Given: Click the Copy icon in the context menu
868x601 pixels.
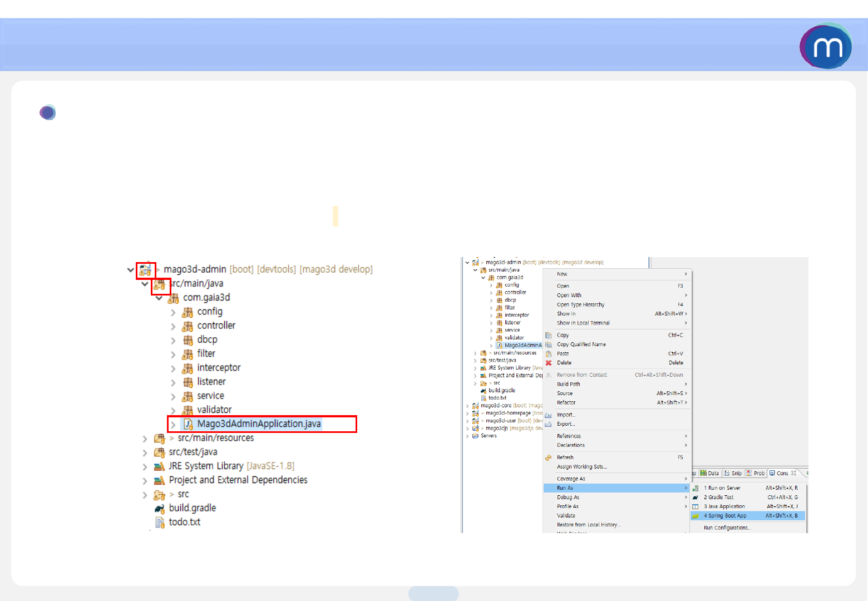Looking at the screenshot, I should pos(549,335).
